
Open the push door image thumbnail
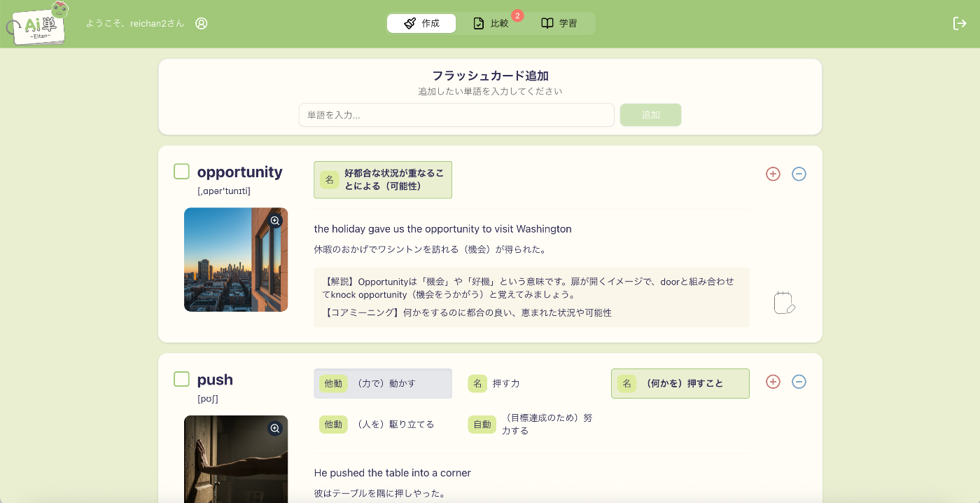(236, 459)
